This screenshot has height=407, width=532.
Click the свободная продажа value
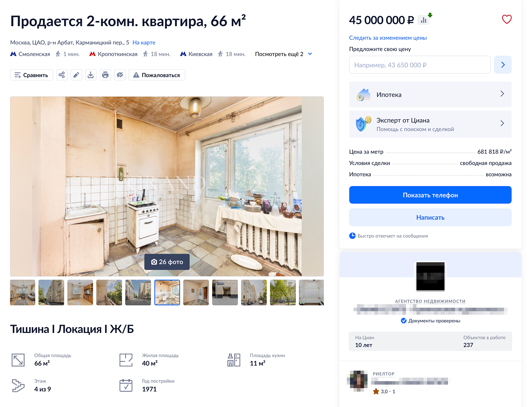[486, 163]
